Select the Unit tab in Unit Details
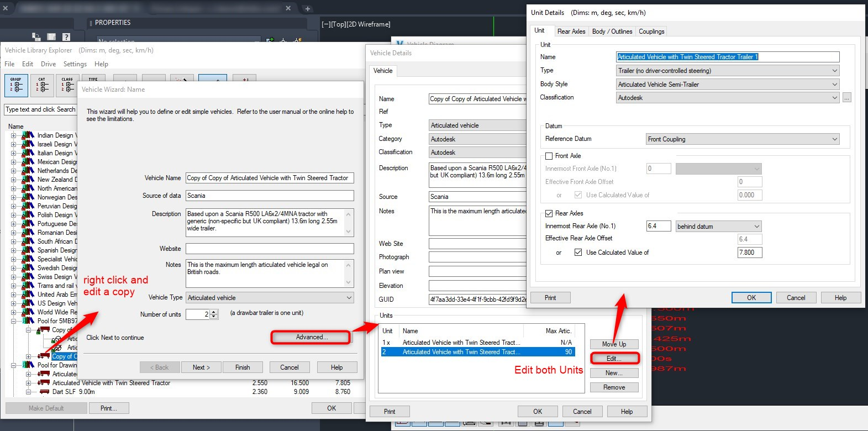The width and height of the screenshot is (868, 431). (540, 31)
